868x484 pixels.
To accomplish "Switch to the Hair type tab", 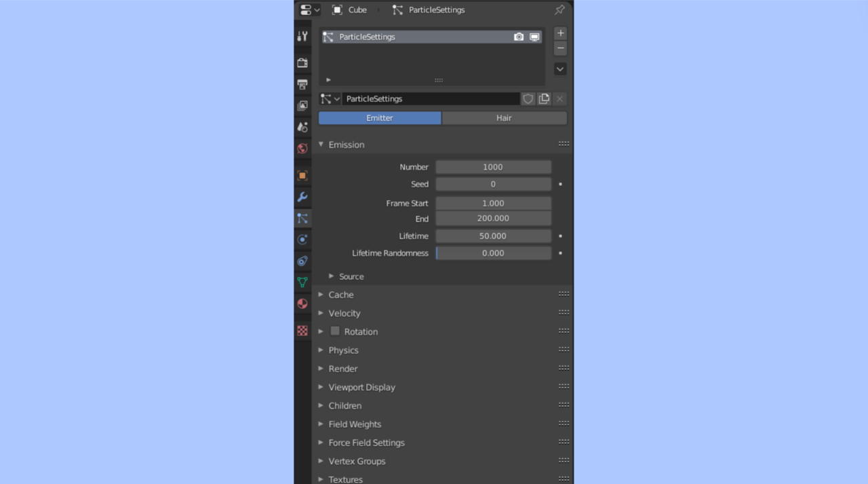I will coord(504,118).
